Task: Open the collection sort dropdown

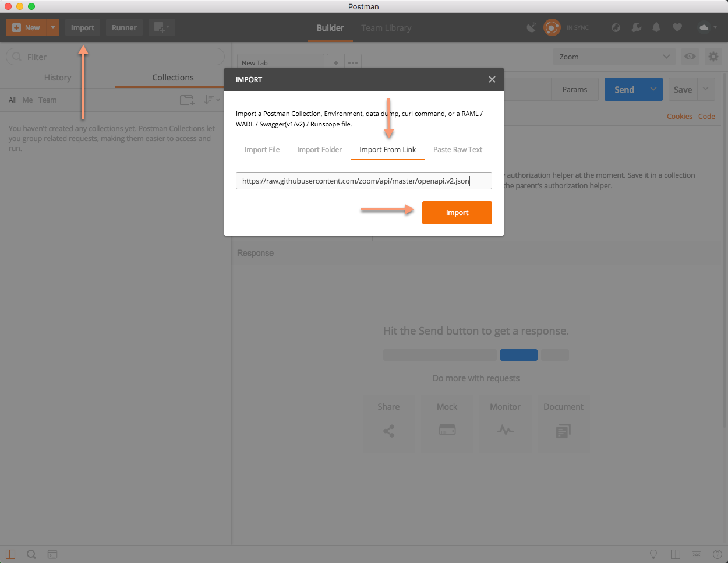Action: pos(211,100)
